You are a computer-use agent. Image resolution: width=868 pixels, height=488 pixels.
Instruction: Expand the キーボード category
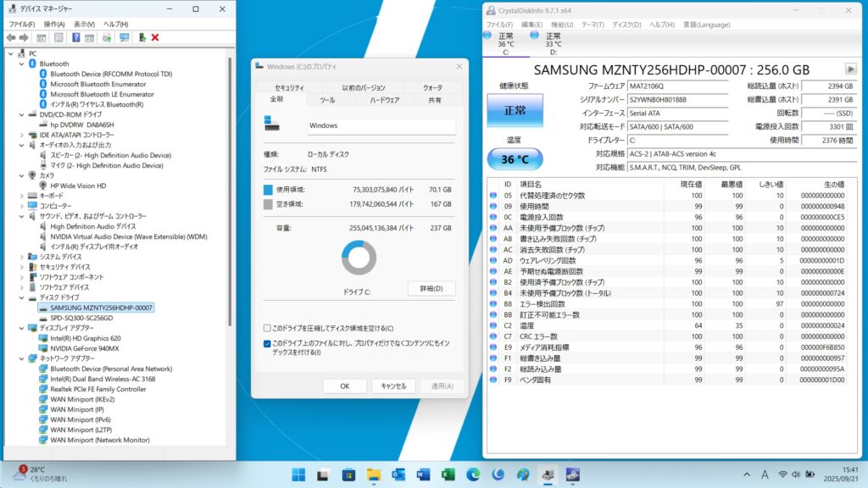(x=21, y=196)
